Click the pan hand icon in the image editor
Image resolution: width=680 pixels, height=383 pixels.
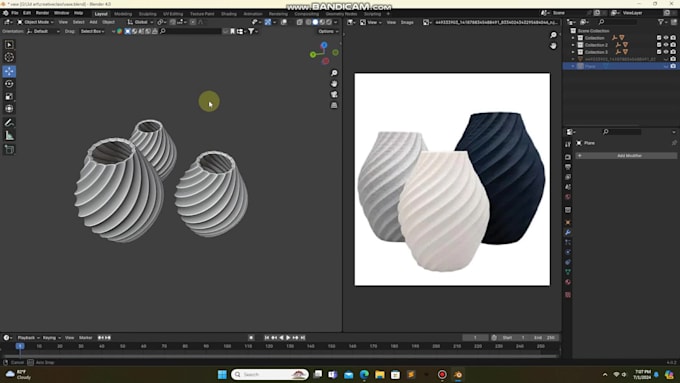tap(553, 46)
